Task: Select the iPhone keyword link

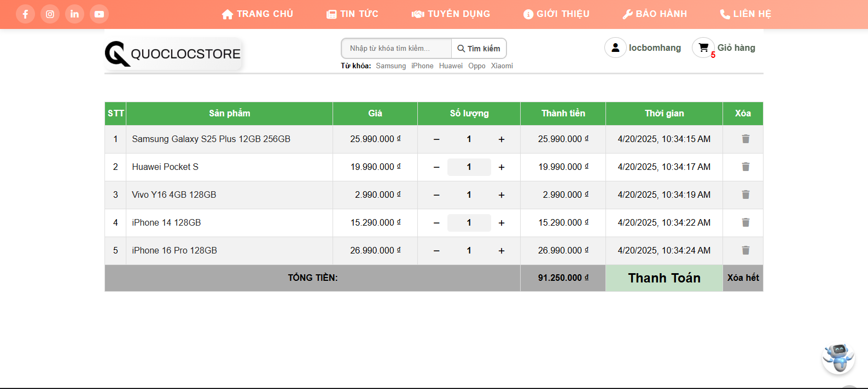Action: coord(422,66)
